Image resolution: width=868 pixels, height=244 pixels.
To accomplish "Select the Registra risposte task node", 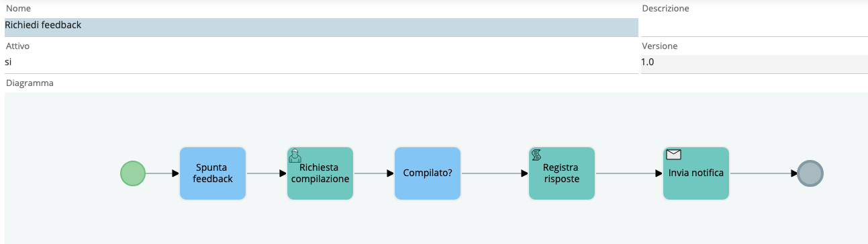I will pyautogui.click(x=562, y=173).
